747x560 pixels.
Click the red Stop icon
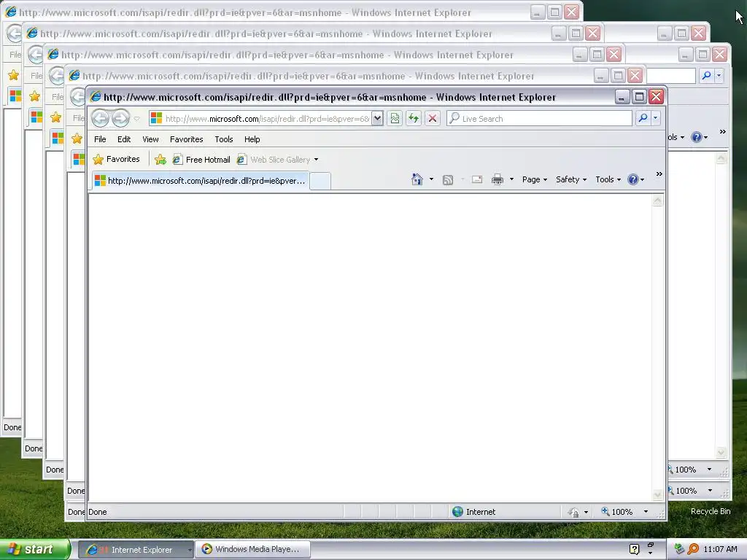432,118
